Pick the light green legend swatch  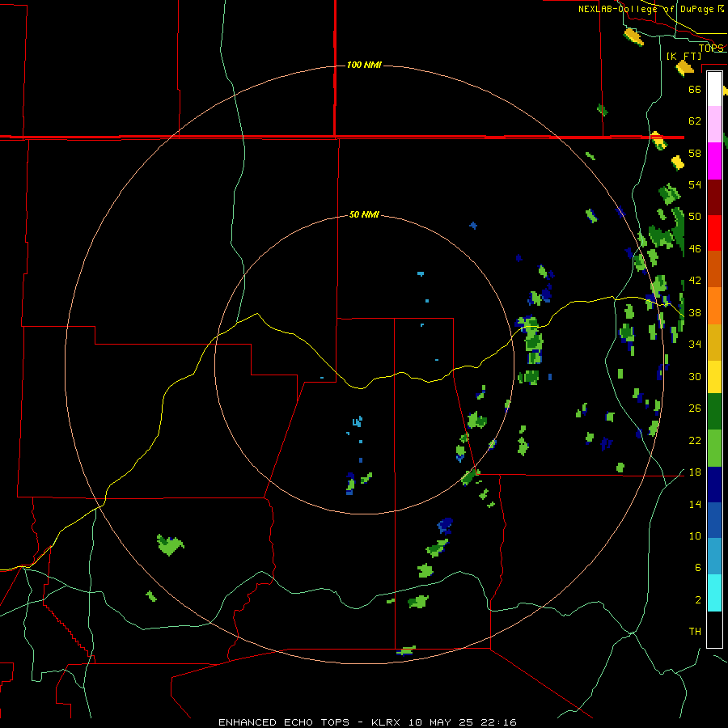click(714, 448)
